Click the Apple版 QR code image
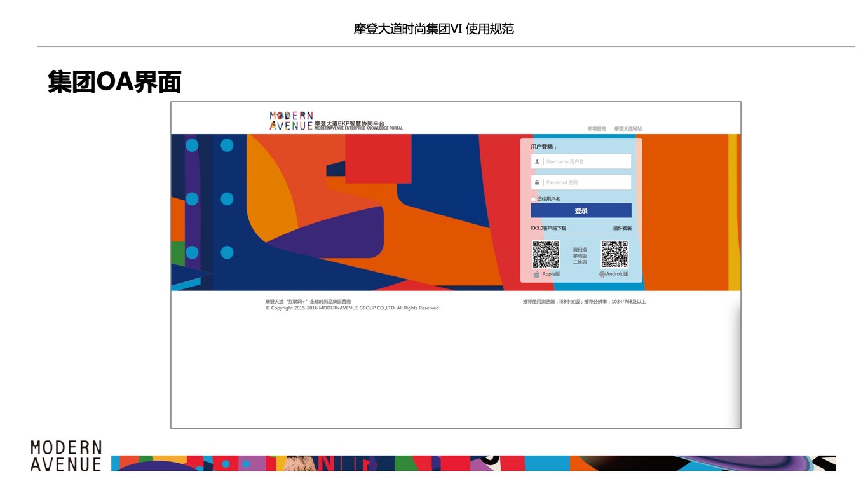 pyautogui.click(x=546, y=255)
